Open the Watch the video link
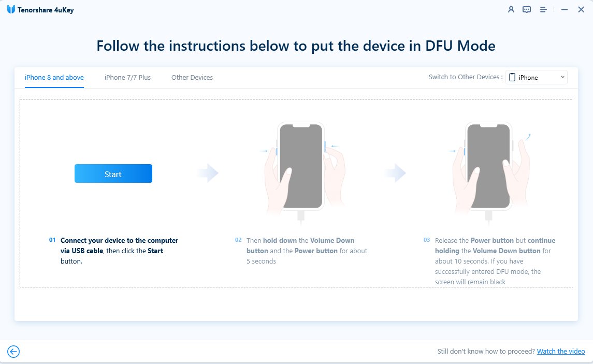This screenshot has width=593, height=364. (x=561, y=351)
